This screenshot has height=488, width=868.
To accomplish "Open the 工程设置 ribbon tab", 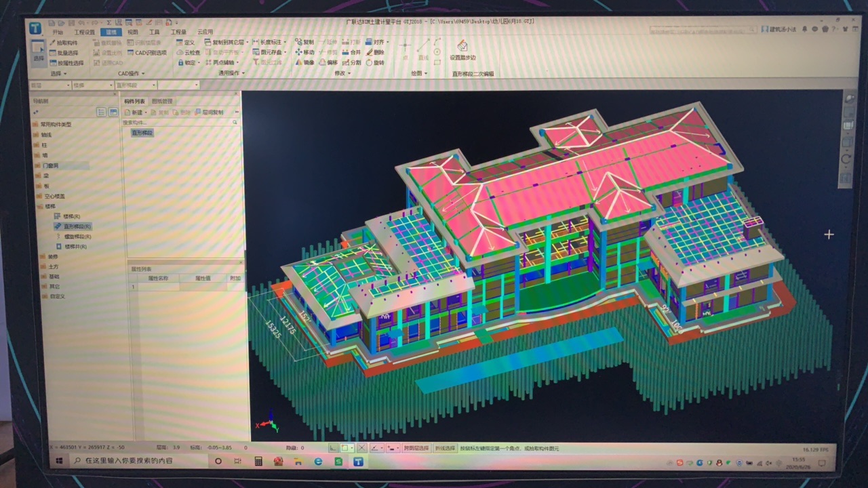I will click(84, 32).
